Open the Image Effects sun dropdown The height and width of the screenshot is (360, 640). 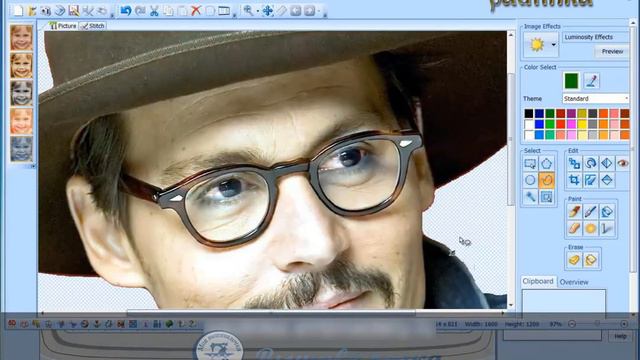(553, 44)
